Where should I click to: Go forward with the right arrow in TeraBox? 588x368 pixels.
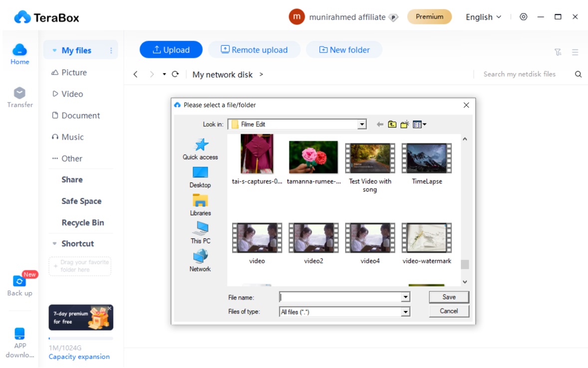(152, 74)
